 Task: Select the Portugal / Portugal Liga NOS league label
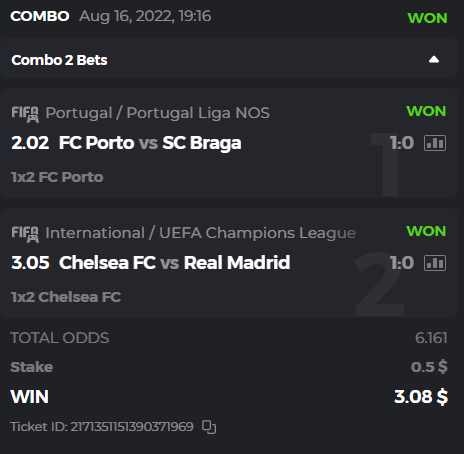click(x=157, y=113)
